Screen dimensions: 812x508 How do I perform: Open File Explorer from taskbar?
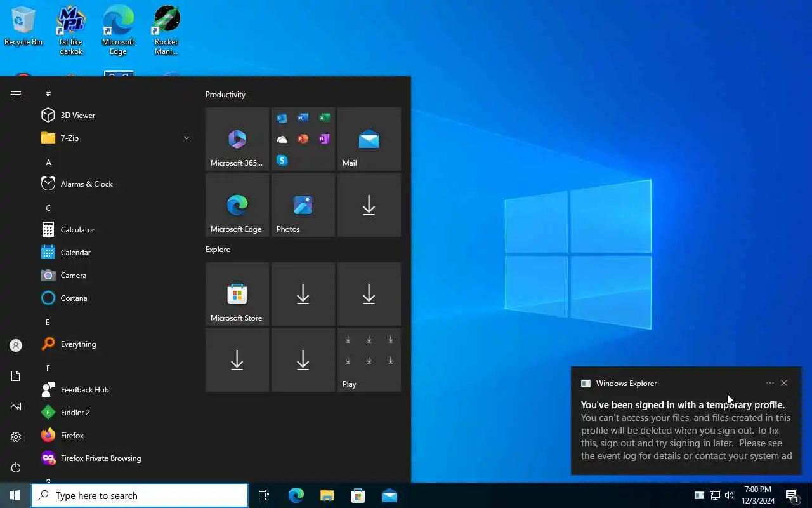pyautogui.click(x=327, y=495)
